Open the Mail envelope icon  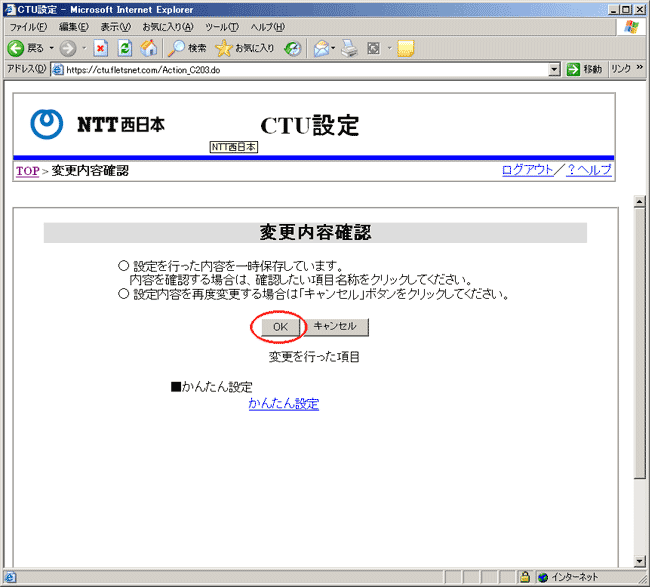321,49
